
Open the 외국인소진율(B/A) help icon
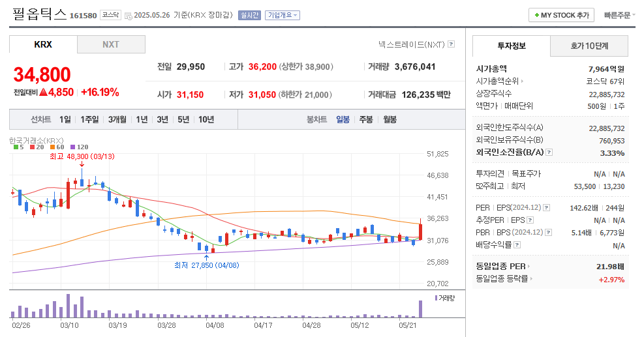tap(549, 153)
